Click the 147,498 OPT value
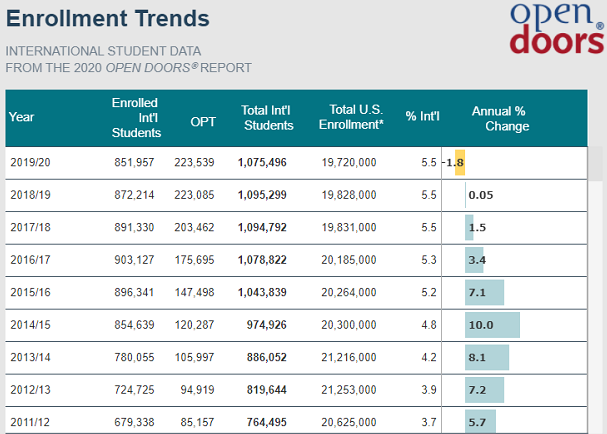This screenshot has width=607, height=434. point(194,292)
